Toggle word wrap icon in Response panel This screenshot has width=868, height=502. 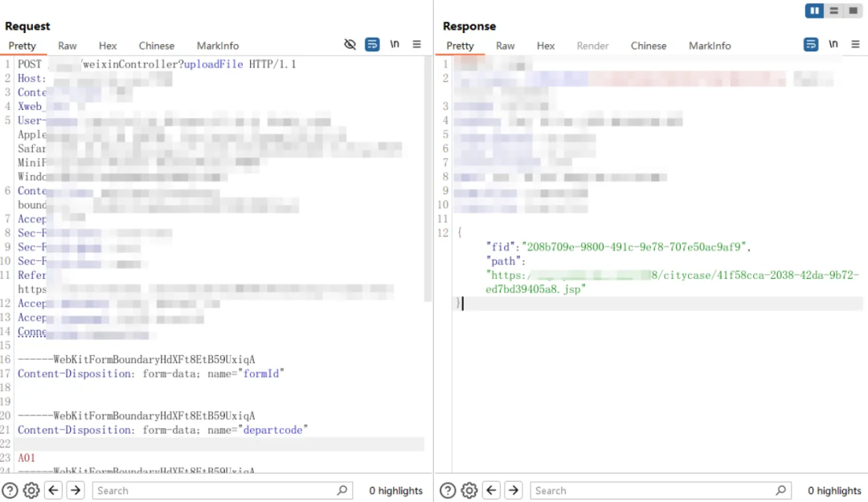(x=811, y=45)
